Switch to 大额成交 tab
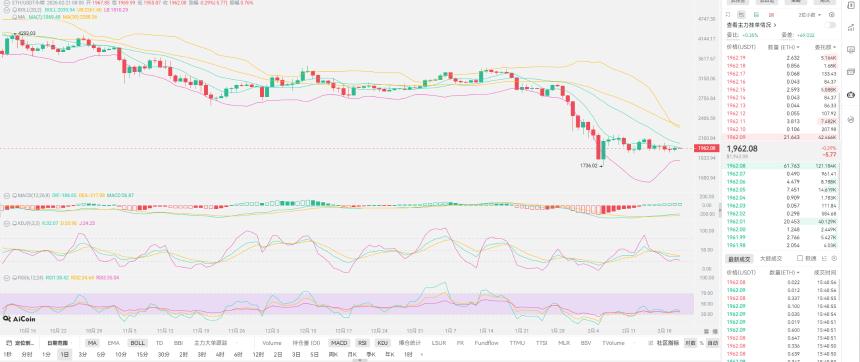This screenshot has width=860, height=362. coord(771,258)
